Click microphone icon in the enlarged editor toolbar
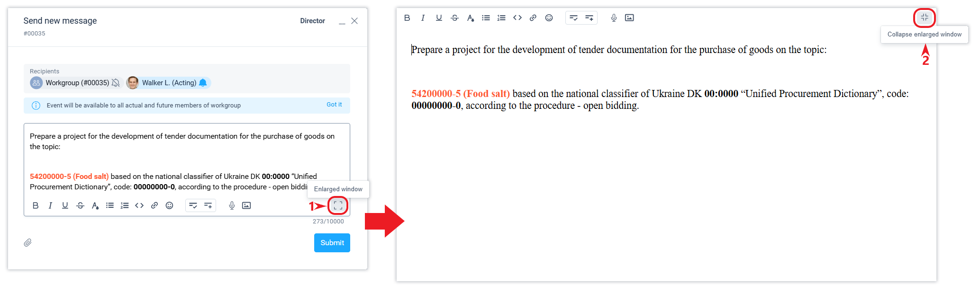 [x=614, y=18]
